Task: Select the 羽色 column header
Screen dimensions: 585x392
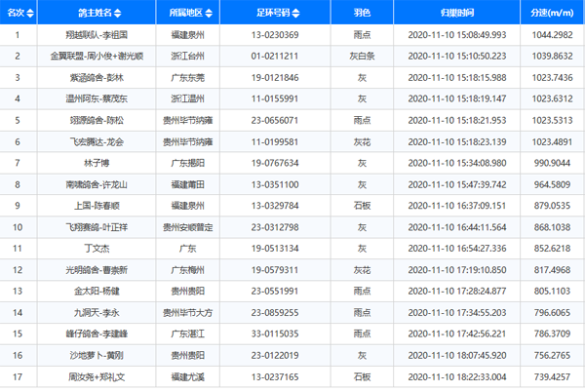Action: [363, 13]
